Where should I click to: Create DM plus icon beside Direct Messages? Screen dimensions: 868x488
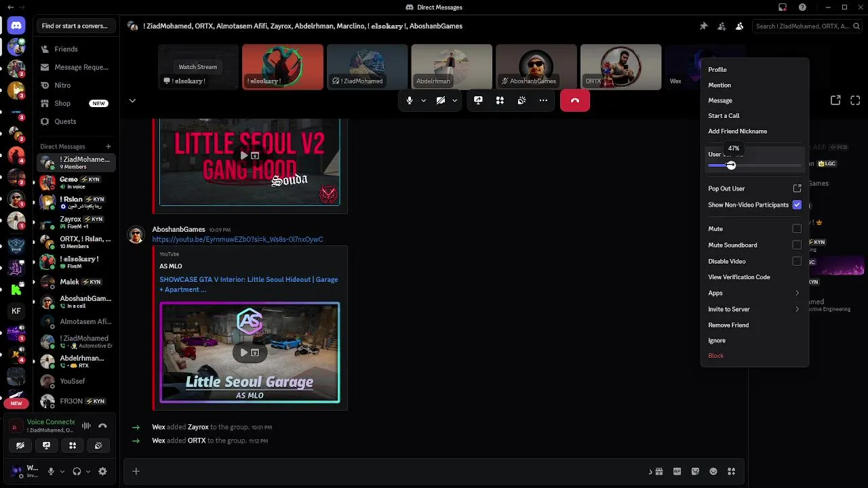[x=108, y=146]
